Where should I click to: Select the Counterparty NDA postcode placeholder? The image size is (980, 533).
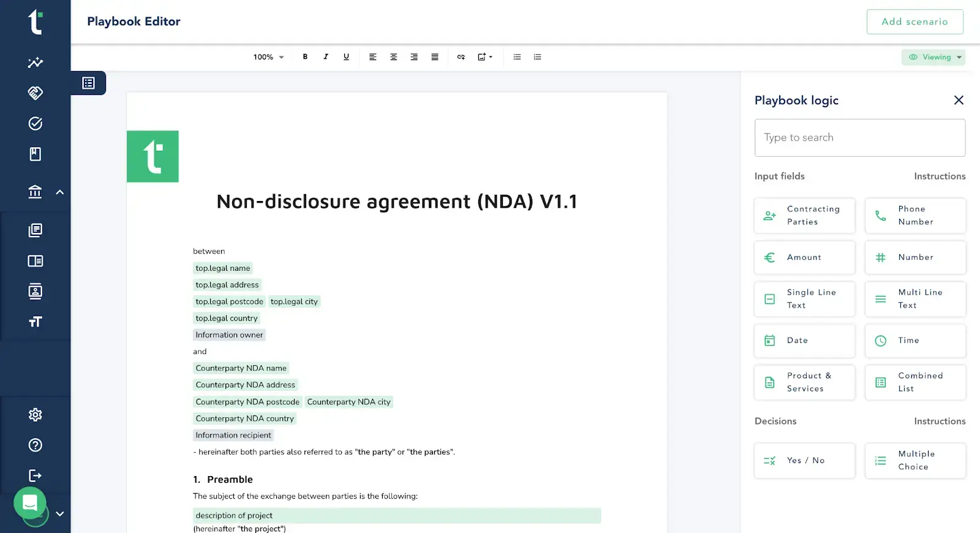click(x=248, y=402)
